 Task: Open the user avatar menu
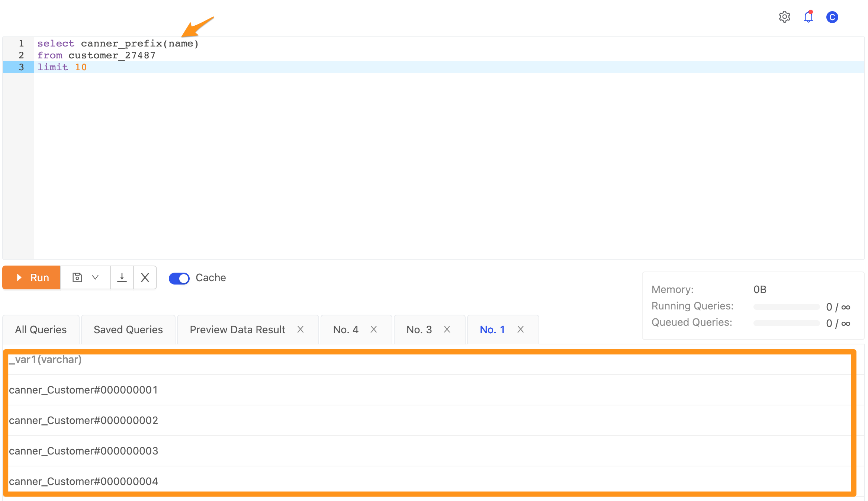832,17
